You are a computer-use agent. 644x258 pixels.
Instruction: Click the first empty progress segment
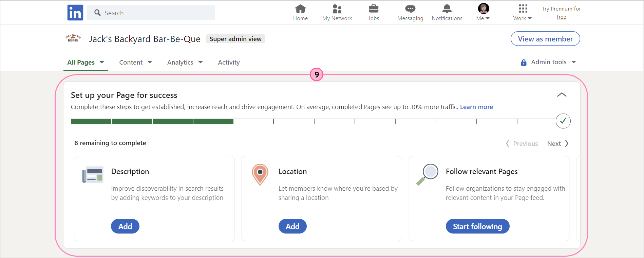click(x=253, y=121)
